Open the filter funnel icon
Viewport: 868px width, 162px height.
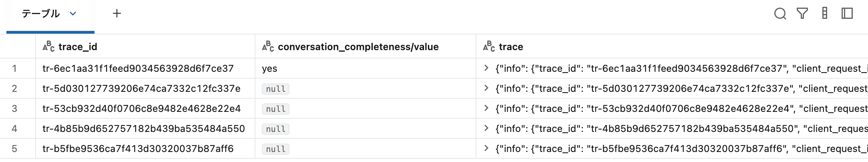point(802,14)
